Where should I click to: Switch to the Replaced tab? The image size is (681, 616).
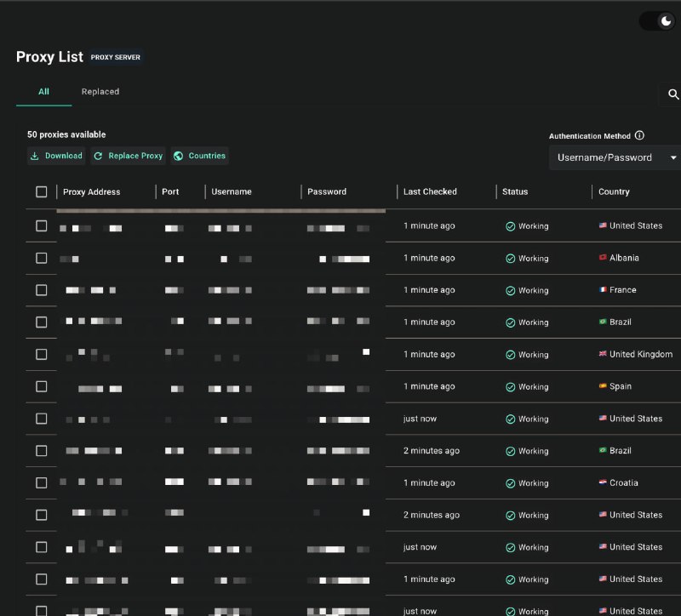(x=100, y=92)
